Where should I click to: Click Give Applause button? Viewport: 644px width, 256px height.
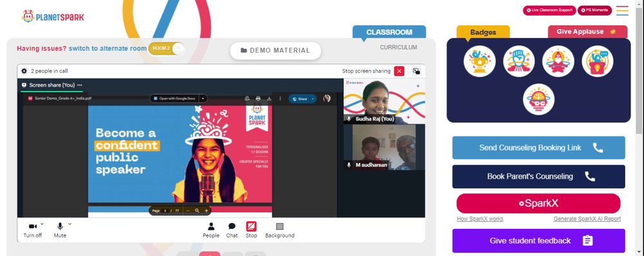click(587, 32)
